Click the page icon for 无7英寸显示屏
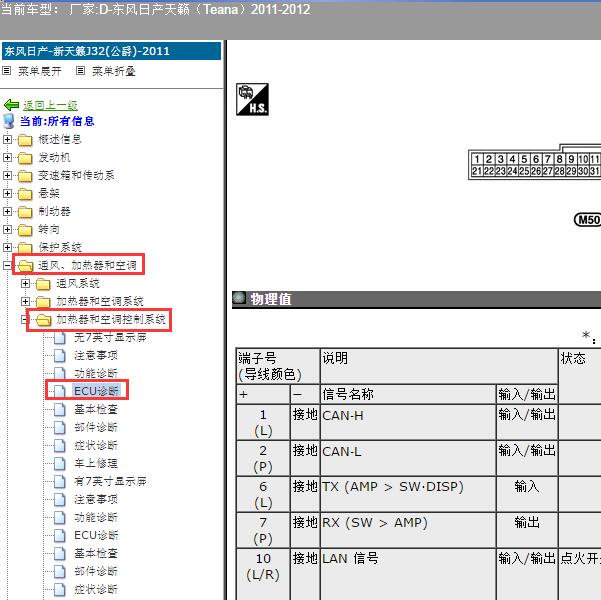The width and height of the screenshot is (601, 600). pyautogui.click(x=60, y=338)
